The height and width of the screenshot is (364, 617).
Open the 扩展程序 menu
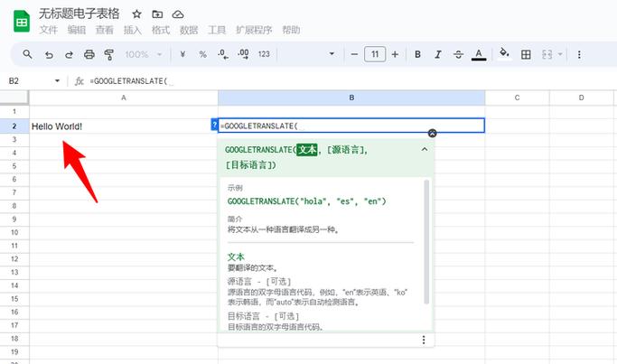click(254, 30)
